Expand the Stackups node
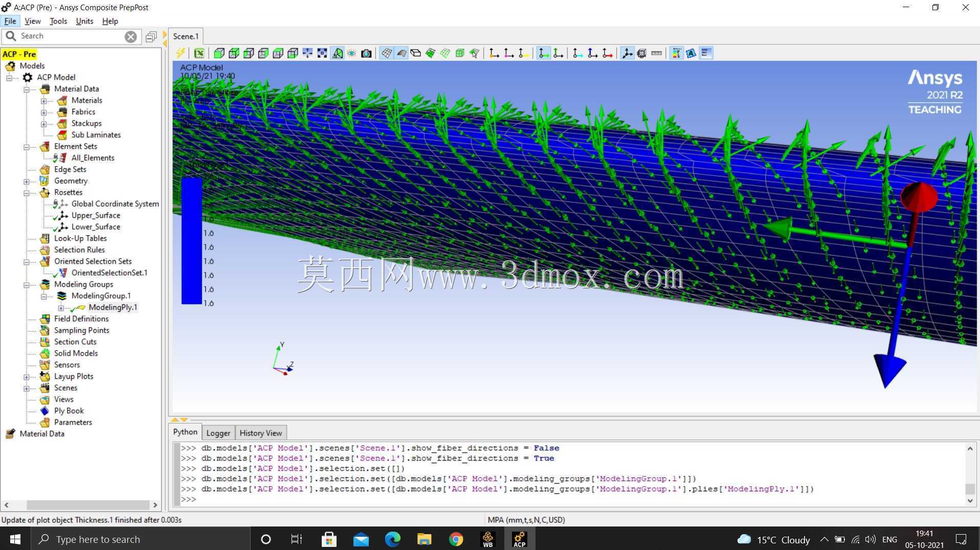This screenshot has height=550, width=980. coord(44,124)
